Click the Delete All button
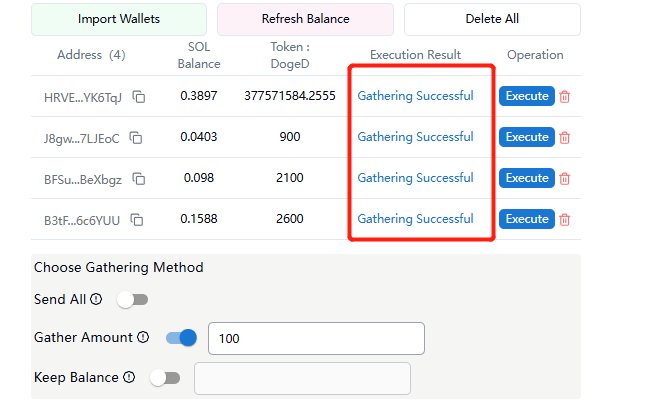The width and height of the screenshot is (669, 400). (492, 19)
